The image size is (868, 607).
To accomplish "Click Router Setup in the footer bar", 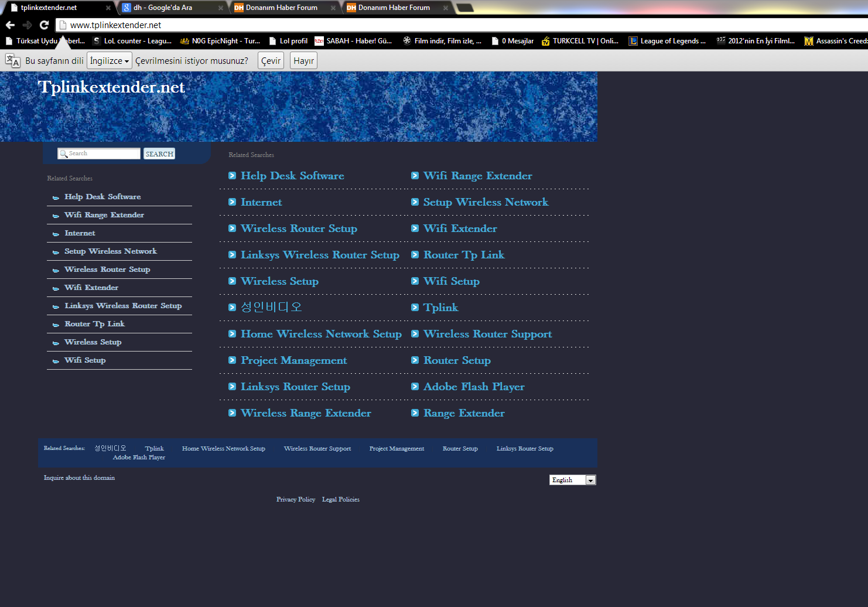I will click(x=460, y=449).
